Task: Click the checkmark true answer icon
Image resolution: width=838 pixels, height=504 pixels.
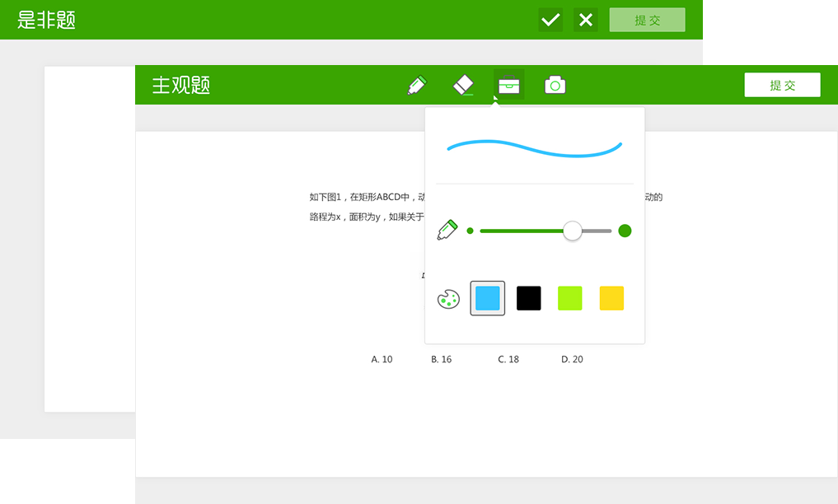Action: point(550,20)
